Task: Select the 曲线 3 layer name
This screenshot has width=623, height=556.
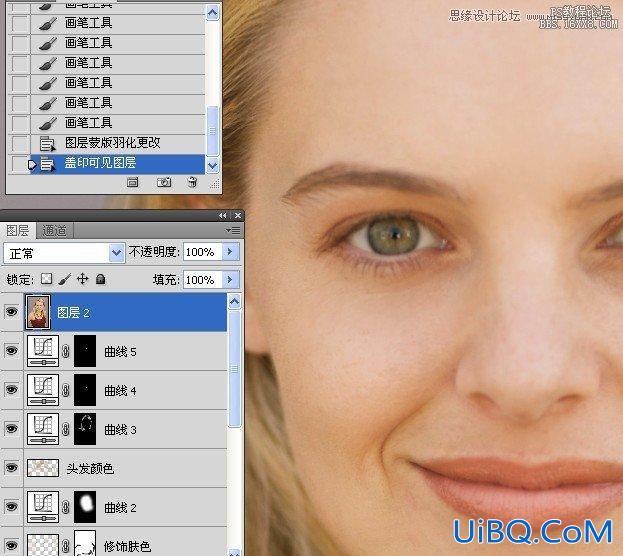Action: coord(120,429)
